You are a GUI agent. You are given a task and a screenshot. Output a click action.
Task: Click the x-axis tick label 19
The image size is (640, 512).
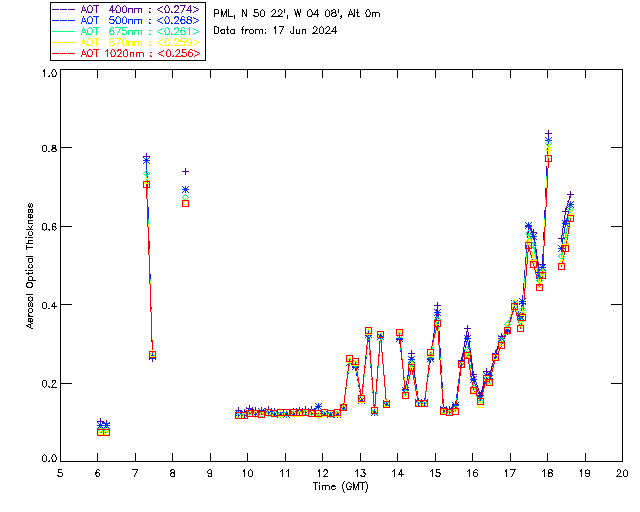pos(585,473)
